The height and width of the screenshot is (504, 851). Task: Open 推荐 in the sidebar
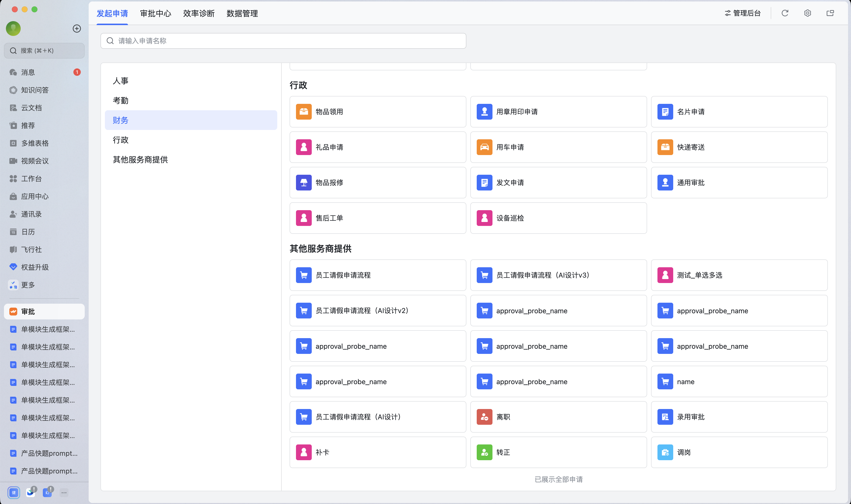[44, 125]
